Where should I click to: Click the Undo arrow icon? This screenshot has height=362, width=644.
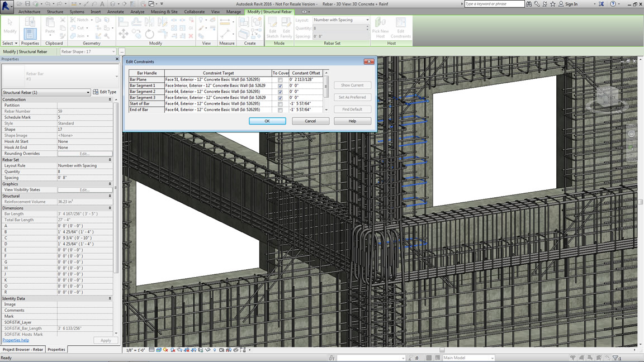(48, 4)
